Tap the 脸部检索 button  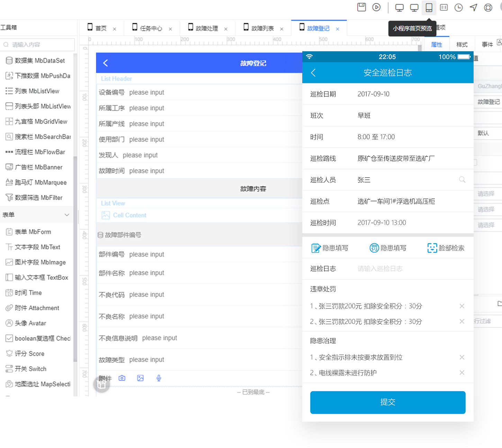(x=446, y=248)
